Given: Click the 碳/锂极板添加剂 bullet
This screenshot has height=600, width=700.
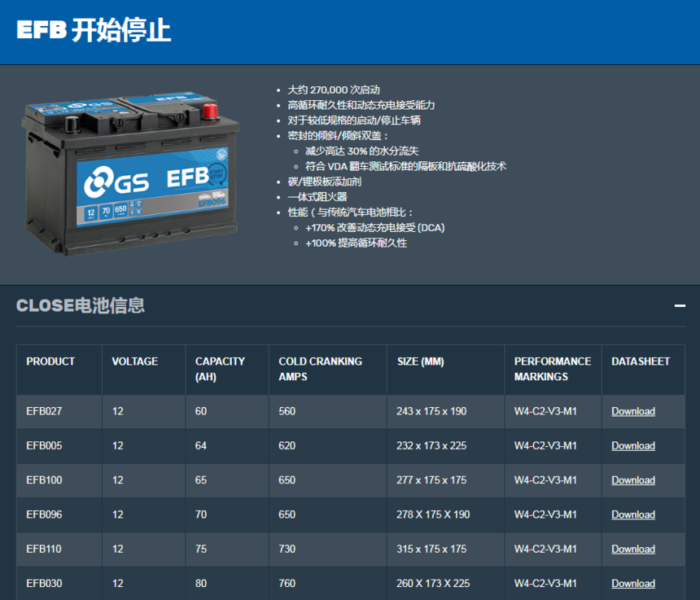Looking at the screenshot, I should point(325,182).
